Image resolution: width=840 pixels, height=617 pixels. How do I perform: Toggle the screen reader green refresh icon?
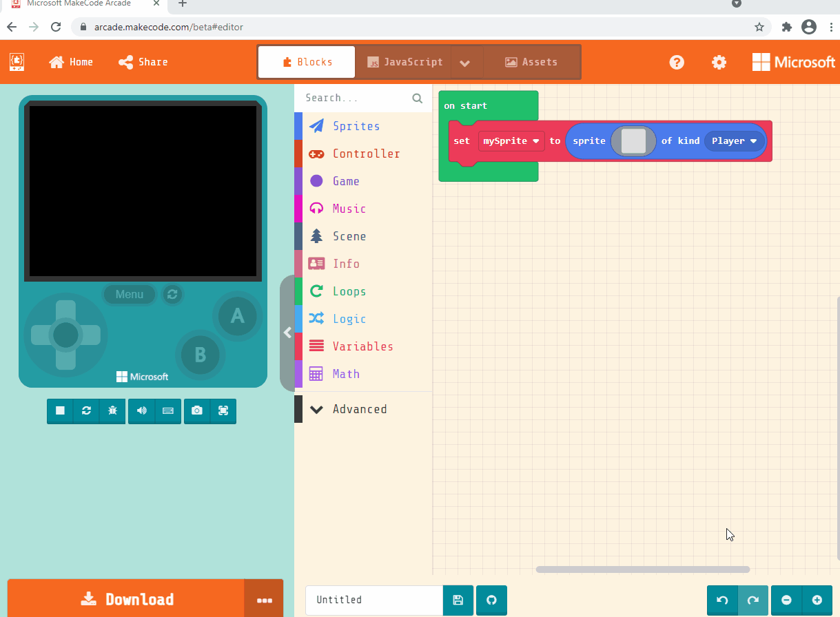(x=172, y=294)
